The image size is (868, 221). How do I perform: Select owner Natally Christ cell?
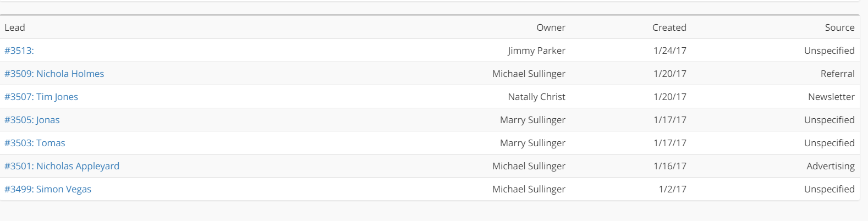pyautogui.click(x=536, y=97)
